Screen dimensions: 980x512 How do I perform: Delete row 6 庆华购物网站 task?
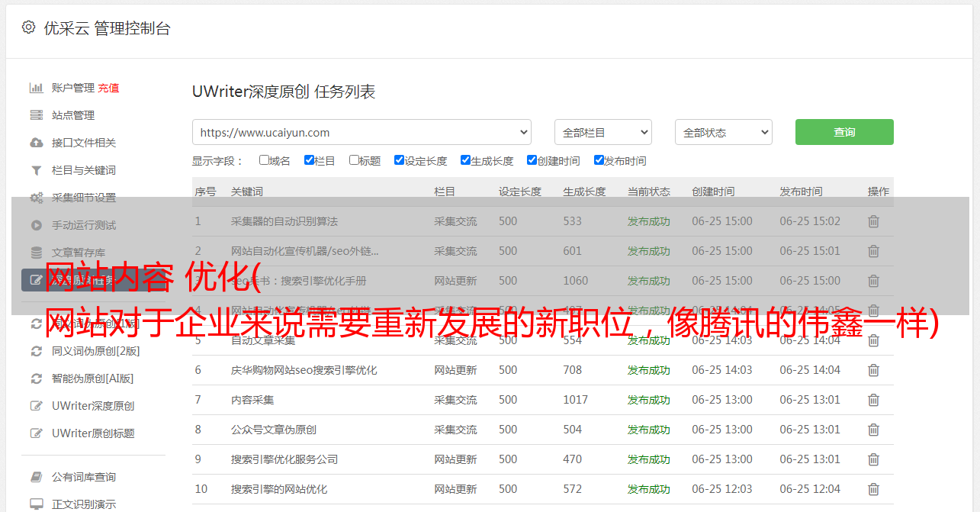(873, 370)
